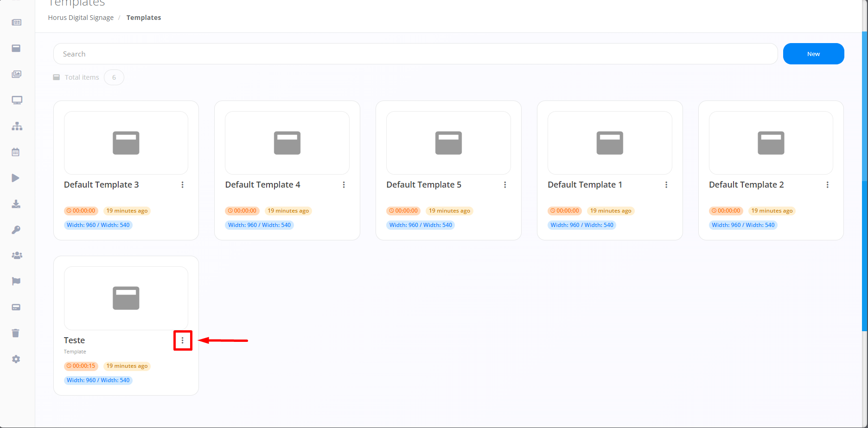The height and width of the screenshot is (428, 868).
Task: Open the download tray icon in sidebar
Action: [16, 204]
